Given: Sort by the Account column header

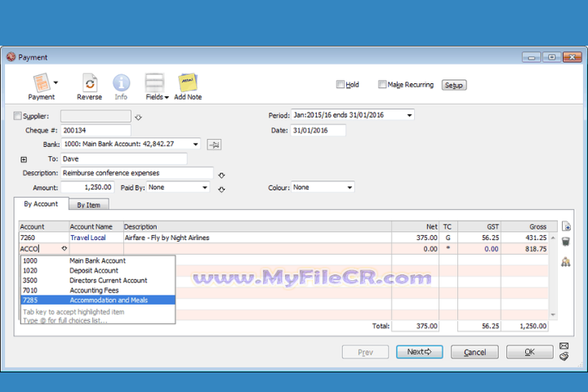Looking at the screenshot, I should (44, 226).
